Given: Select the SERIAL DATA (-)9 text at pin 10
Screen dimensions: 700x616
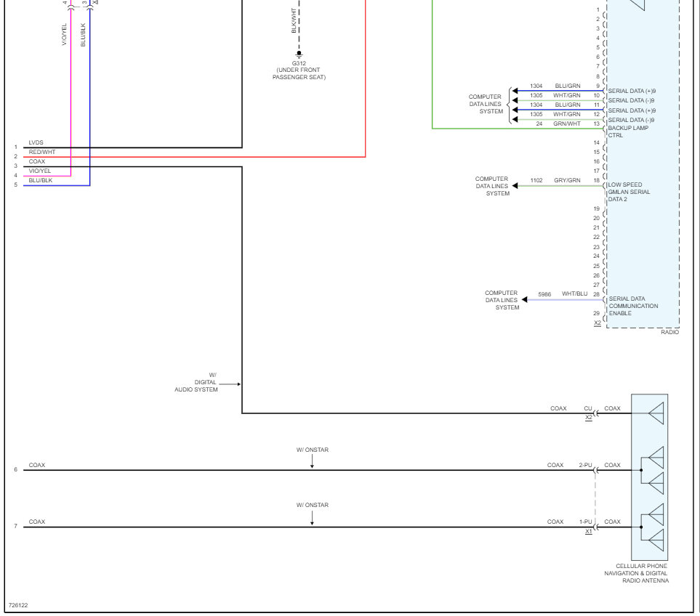Looking at the screenshot, I should coord(631,100).
